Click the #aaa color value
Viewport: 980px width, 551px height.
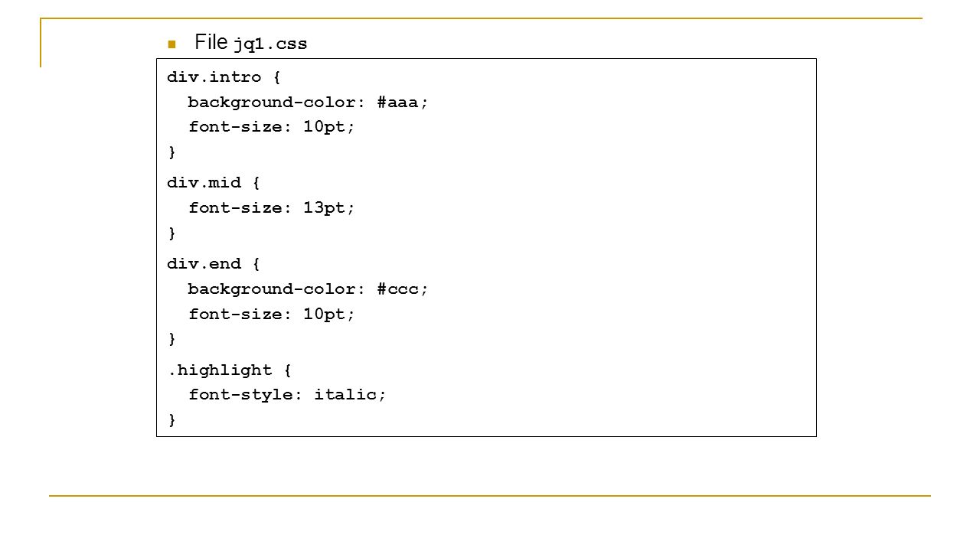(x=400, y=102)
